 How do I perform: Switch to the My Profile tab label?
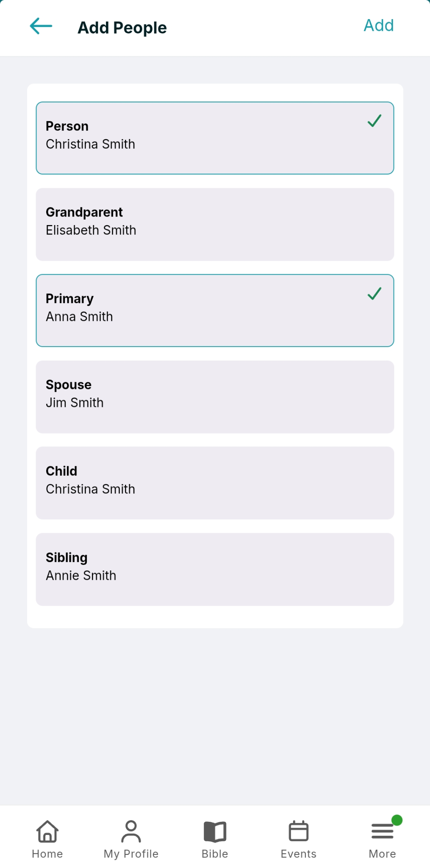pyautogui.click(x=131, y=854)
